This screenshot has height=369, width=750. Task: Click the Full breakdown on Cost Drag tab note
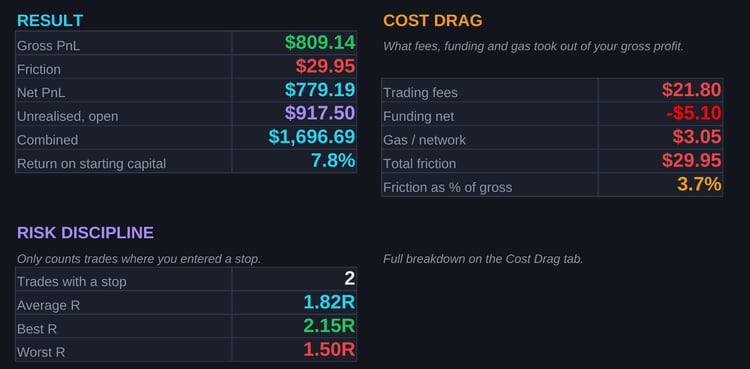483,259
